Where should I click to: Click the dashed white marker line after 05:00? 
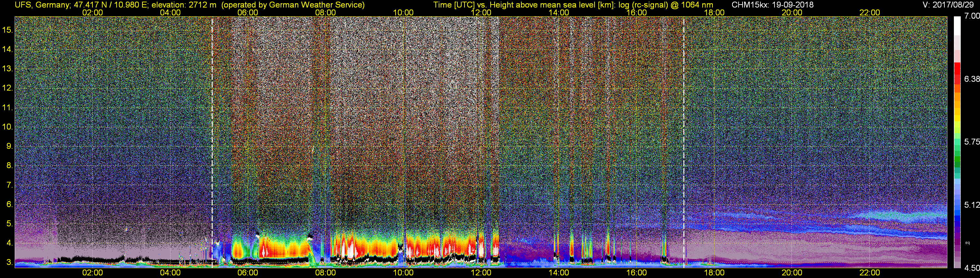pyautogui.click(x=212, y=142)
